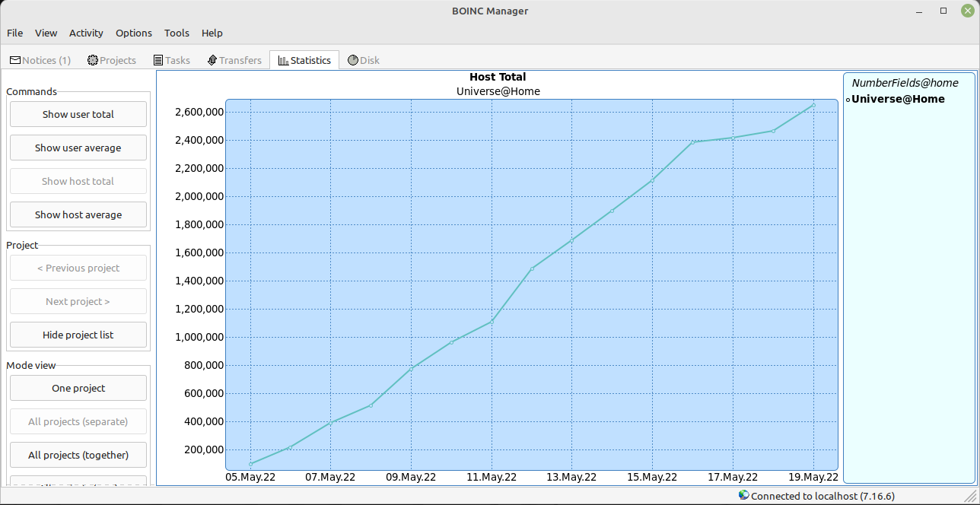Open the File menu
This screenshot has height=505, width=980.
tap(15, 33)
